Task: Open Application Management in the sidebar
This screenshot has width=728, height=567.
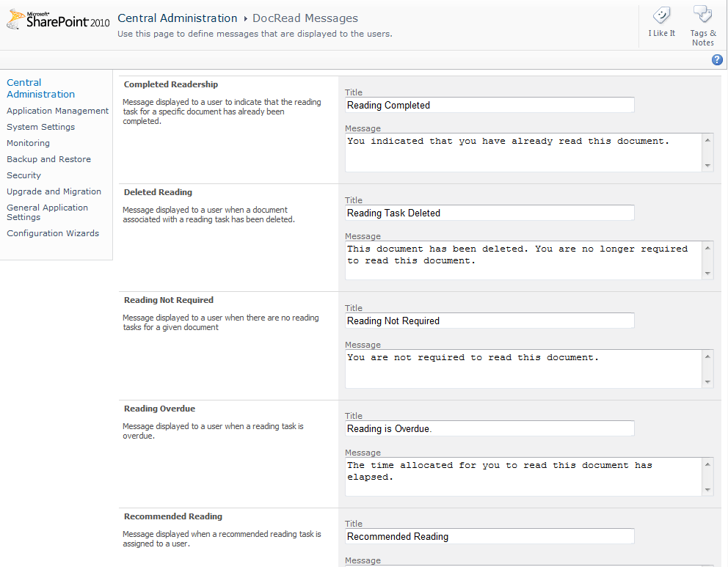Action: (57, 111)
